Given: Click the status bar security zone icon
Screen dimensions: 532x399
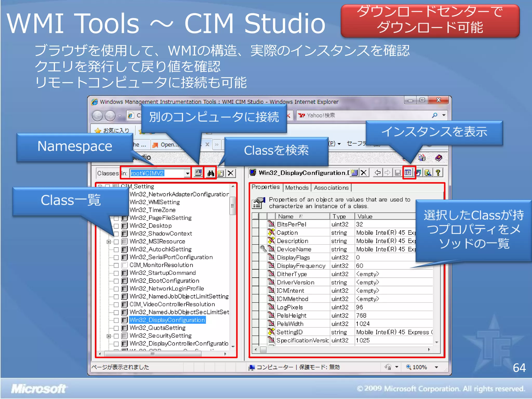Looking at the screenshot, I should tap(388, 367).
